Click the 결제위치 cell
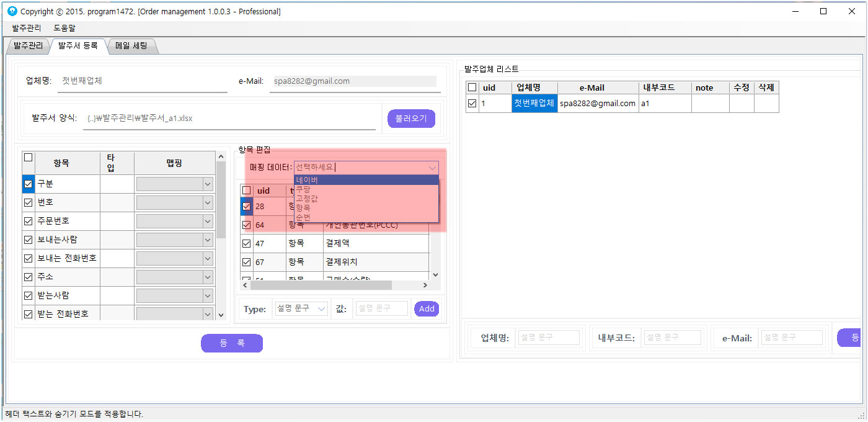The image size is (868, 422). tap(376, 262)
